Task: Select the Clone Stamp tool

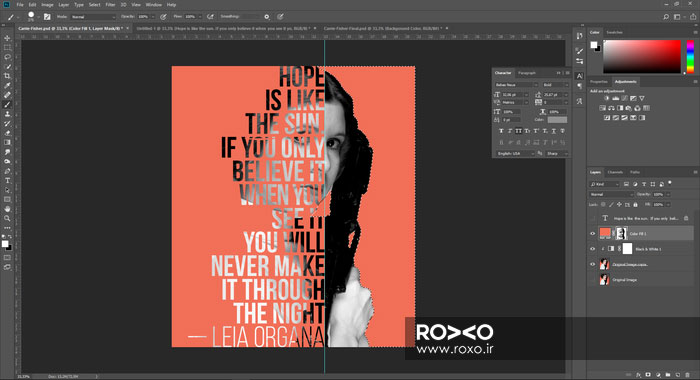Action: pos(7,114)
